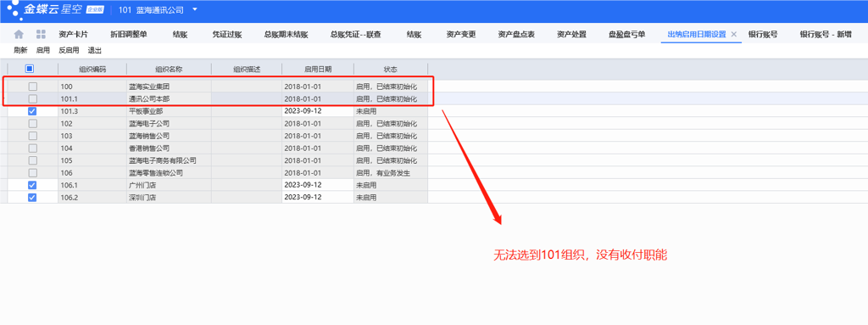Image resolution: width=868 pixels, height=325 pixels.
Task: Click the 启用日期 cell of 广州门店 row
Action: coord(318,185)
